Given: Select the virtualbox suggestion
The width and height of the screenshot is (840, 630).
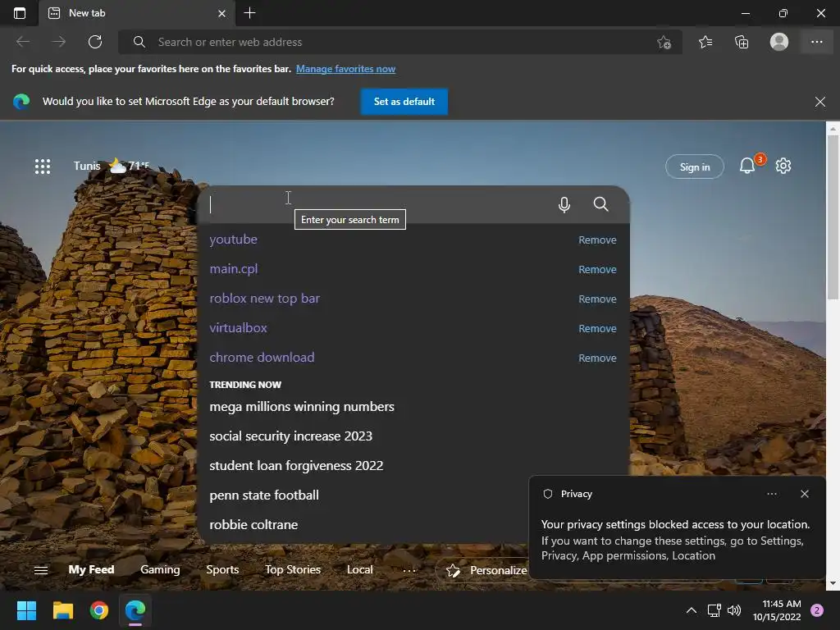Looking at the screenshot, I should 239,328.
